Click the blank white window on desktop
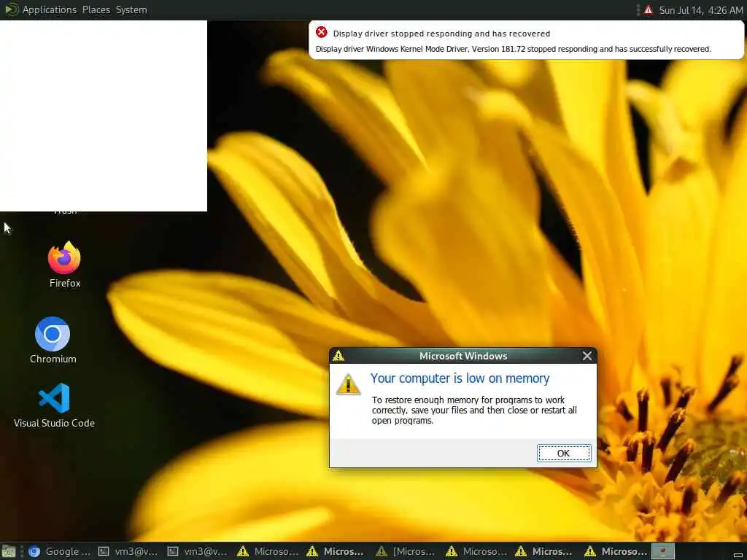Viewport: 747px width, 560px height. [x=104, y=116]
